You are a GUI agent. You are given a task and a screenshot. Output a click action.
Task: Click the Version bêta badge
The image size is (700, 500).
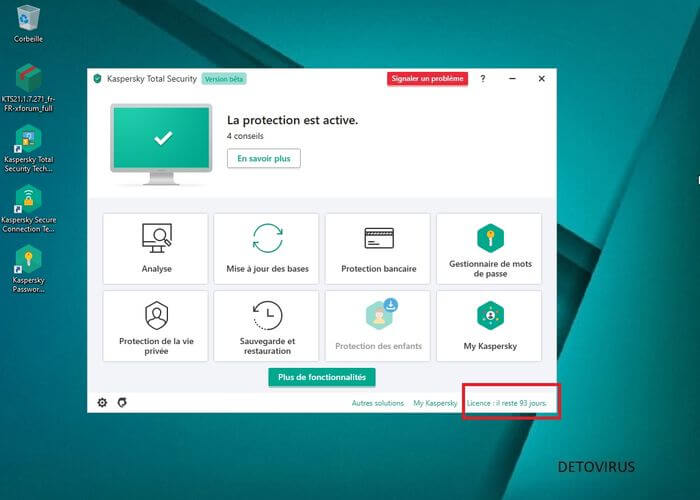[224, 79]
